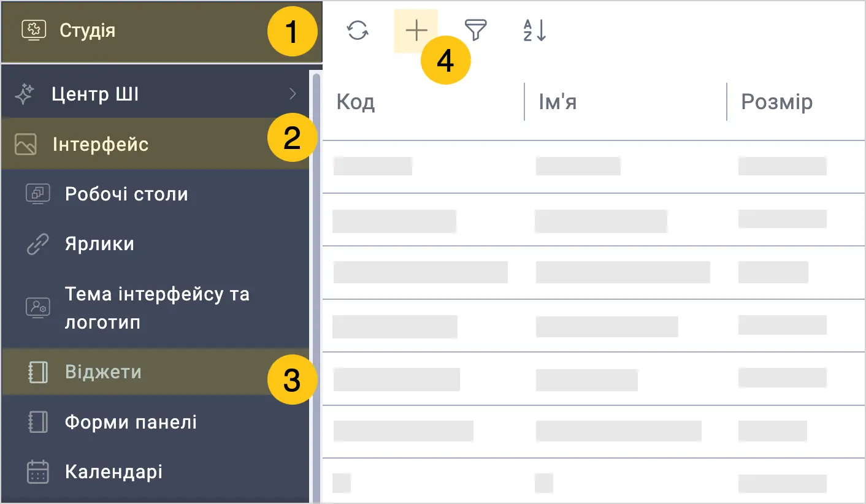Sort by the Код column header
The width and height of the screenshot is (866, 504).
pyautogui.click(x=356, y=102)
